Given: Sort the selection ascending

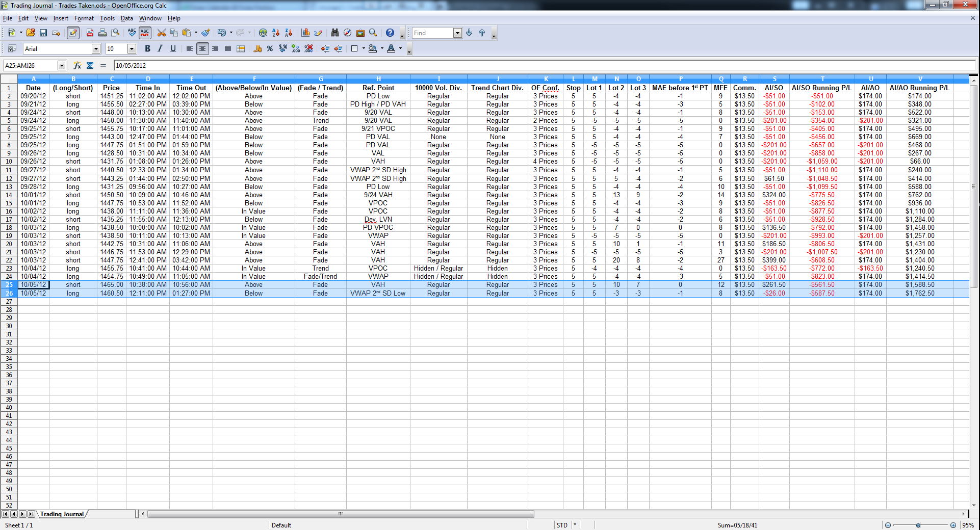Looking at the screenshot, I should pos(276,33).
